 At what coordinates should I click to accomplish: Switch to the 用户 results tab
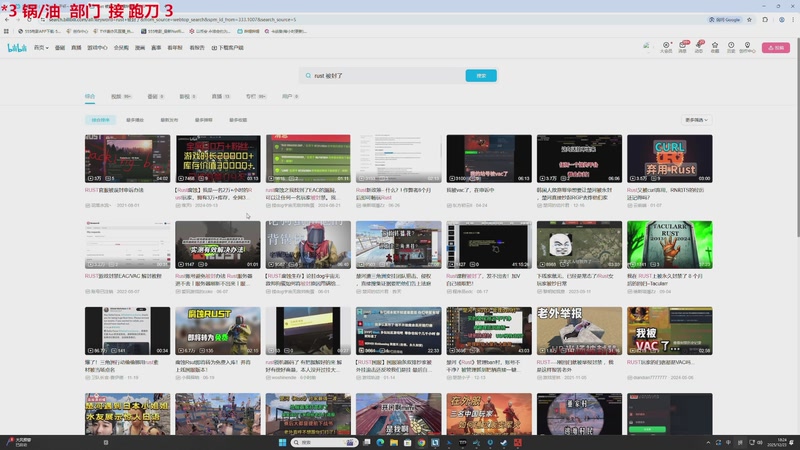point(290,96)
